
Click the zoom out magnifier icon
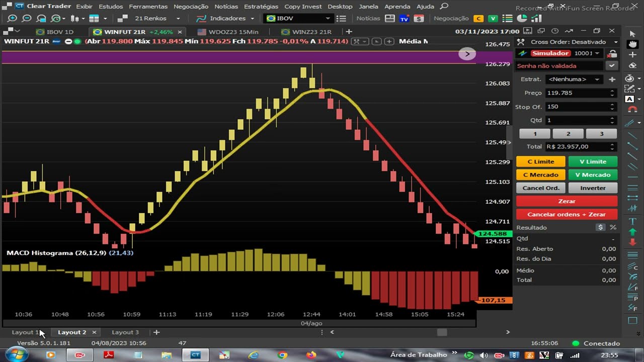pos(27,18)
